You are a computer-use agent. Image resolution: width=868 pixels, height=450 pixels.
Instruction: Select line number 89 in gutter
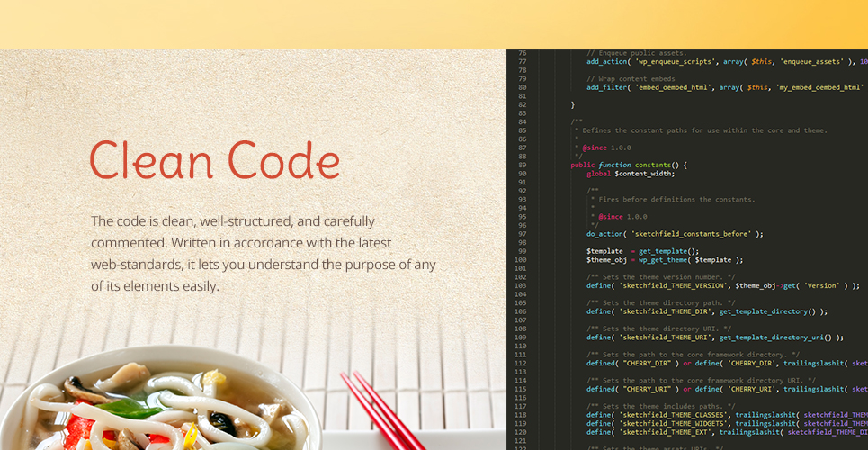coord(522,165)
